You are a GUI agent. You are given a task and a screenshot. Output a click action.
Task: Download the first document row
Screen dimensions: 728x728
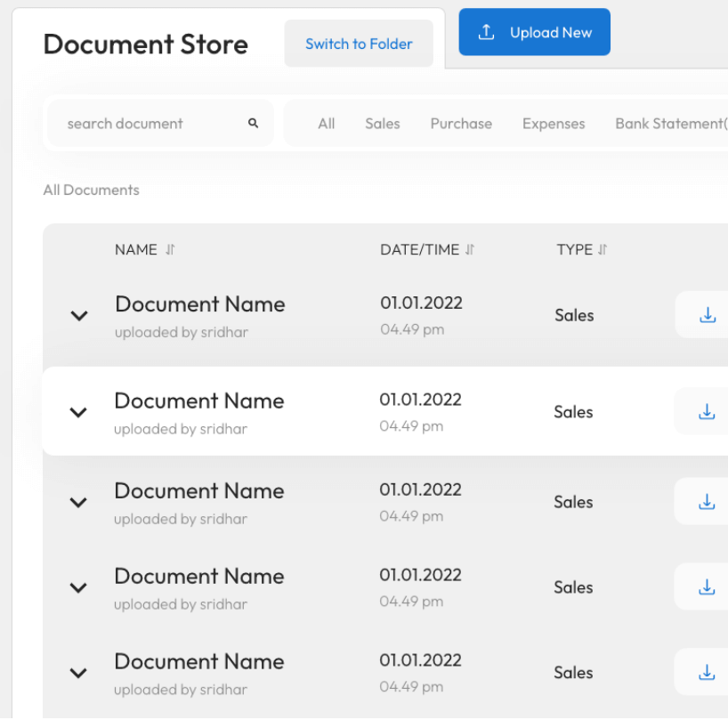[x=708, y=315]
